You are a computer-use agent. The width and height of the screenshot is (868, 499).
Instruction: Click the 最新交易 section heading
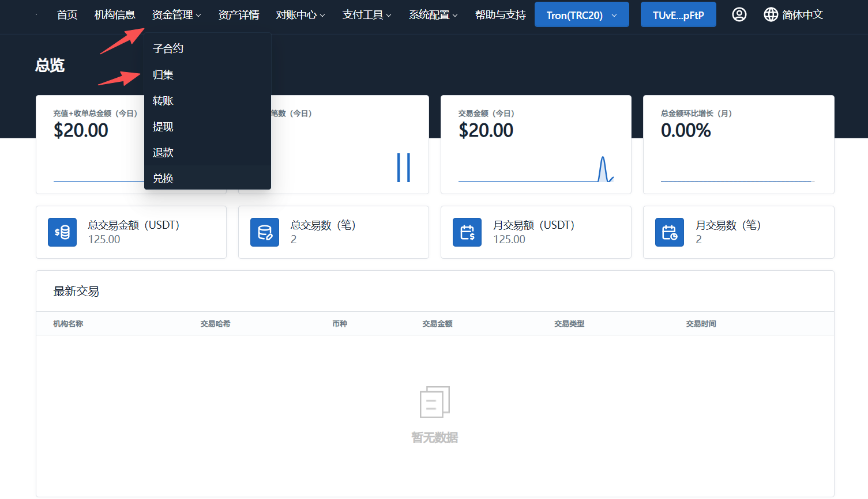pos(76,291)
